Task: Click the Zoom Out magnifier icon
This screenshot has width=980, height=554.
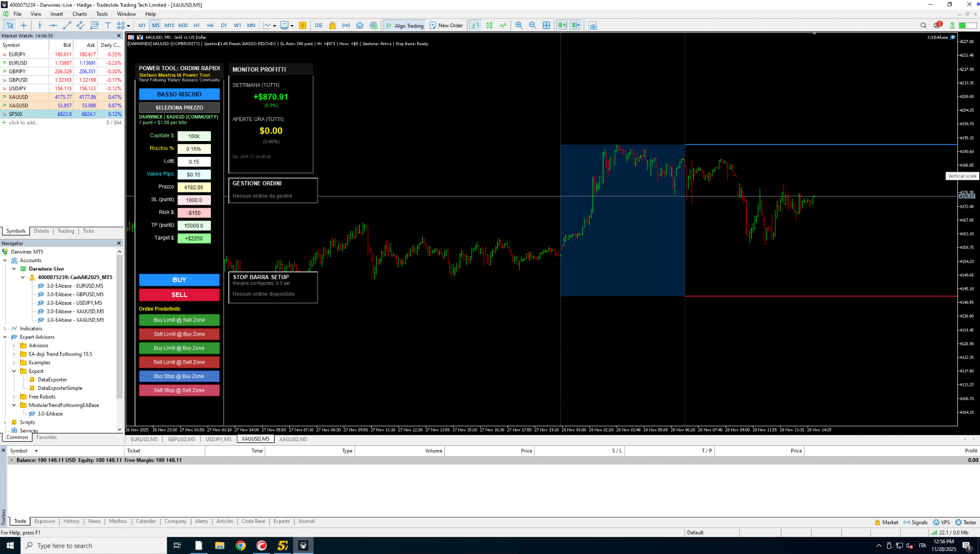Action: click(533, 26)
